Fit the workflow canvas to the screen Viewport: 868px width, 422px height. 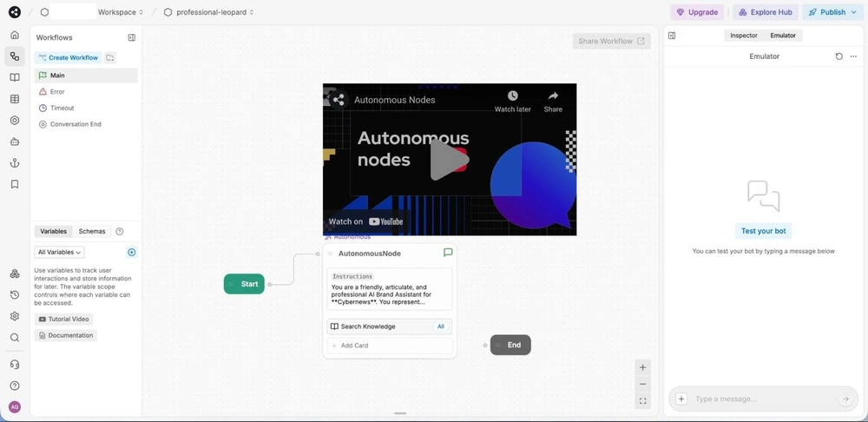tap(642, 401)
